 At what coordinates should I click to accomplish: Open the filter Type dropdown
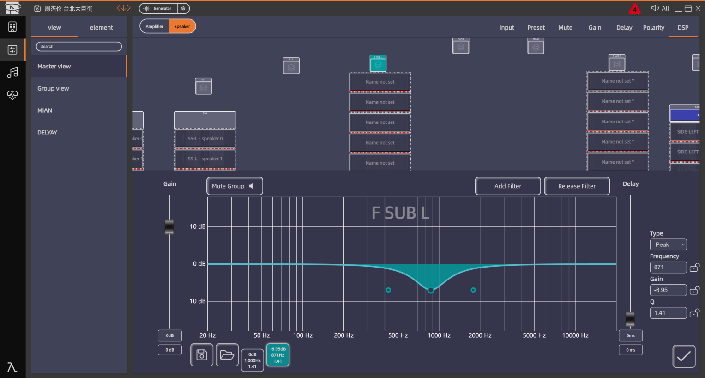668,245
